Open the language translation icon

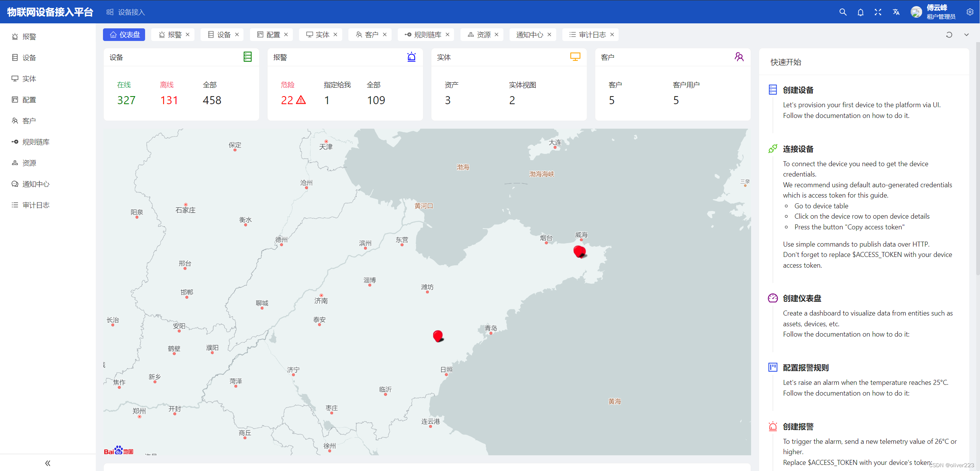(896, 12)
